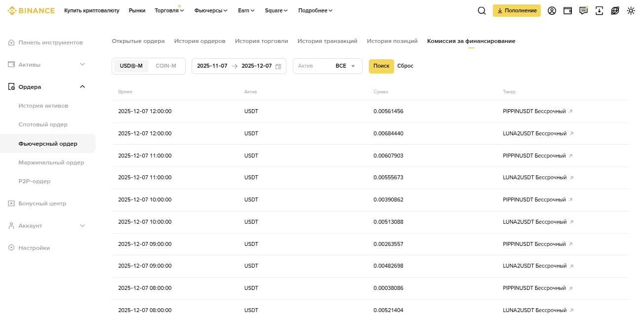Click the Тикер column header
644x320 pixels.
(x=509, y=92)
